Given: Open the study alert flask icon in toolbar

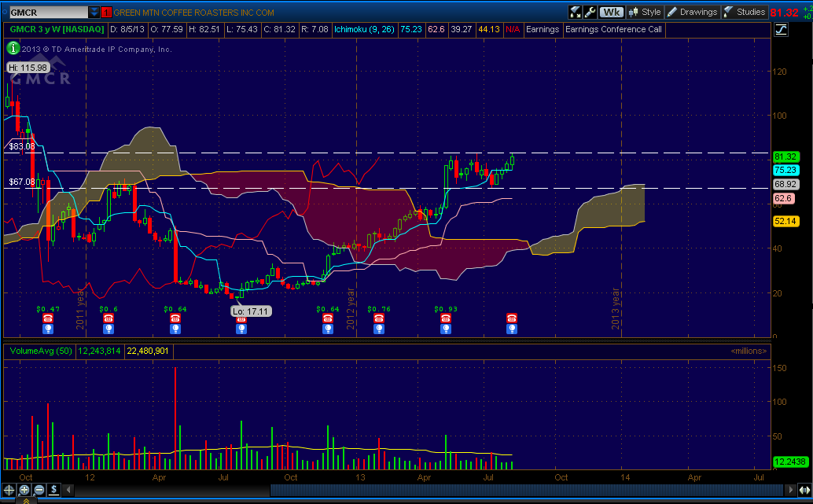Looking at the screenshot, I should [575, 12].
